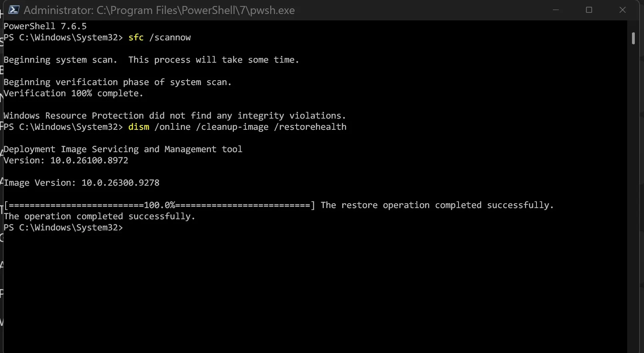Click the PowerShell 7.6.5 version line
The image size is (644, 353).
45,26
